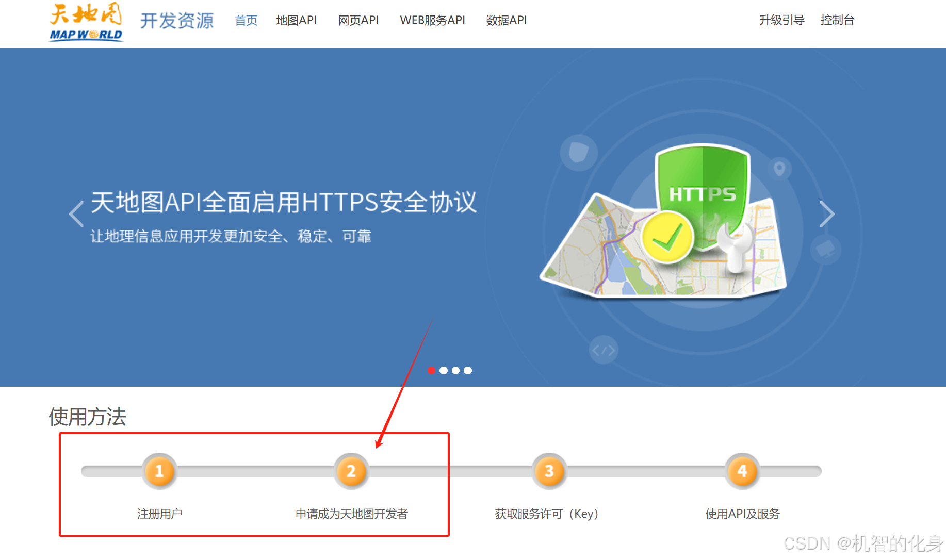Click the Tianditu MAPWORLD logo
Viewport: 946px width, 560px height.
tap(86, 22)
